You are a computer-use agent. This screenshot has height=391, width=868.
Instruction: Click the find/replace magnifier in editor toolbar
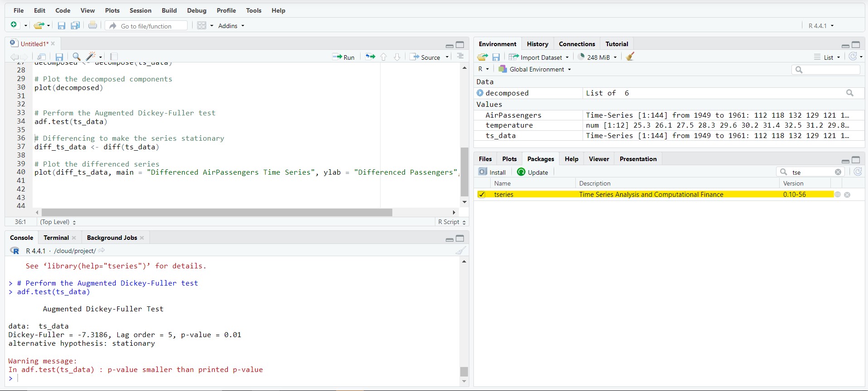click(77, 57)
